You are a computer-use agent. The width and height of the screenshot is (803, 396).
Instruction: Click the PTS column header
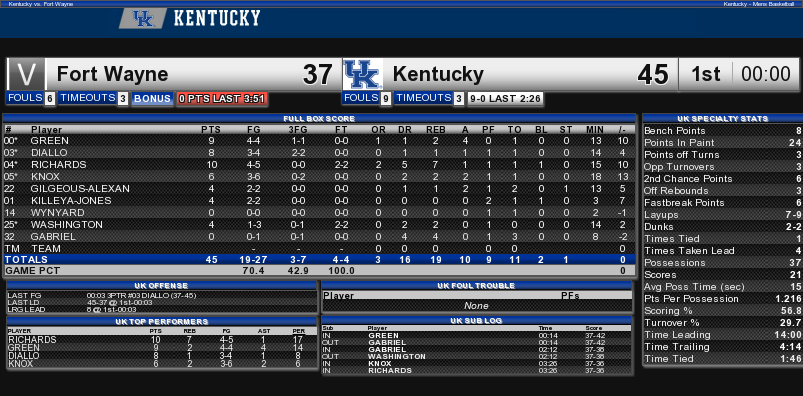coord(211,130)
